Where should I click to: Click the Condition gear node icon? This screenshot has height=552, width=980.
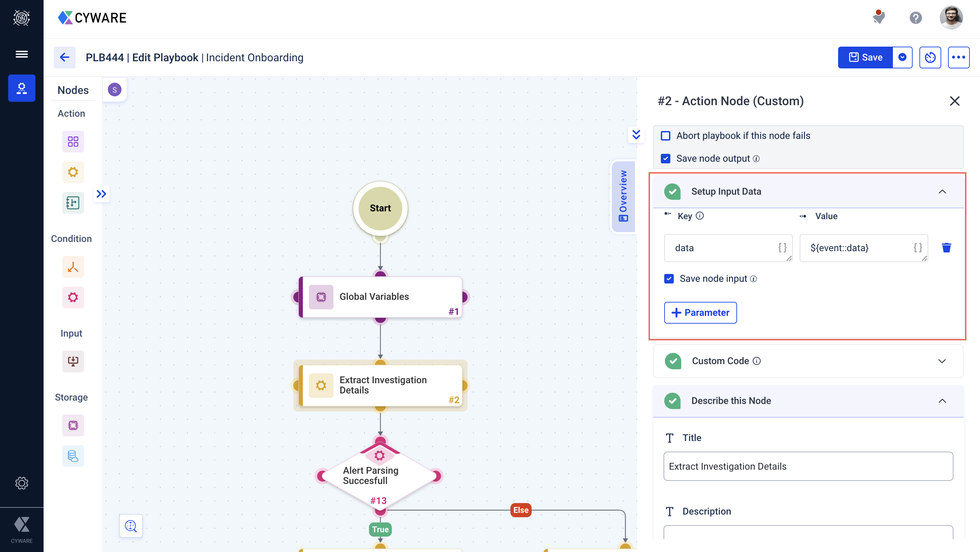pyautogui.click(x=72, y=296)
